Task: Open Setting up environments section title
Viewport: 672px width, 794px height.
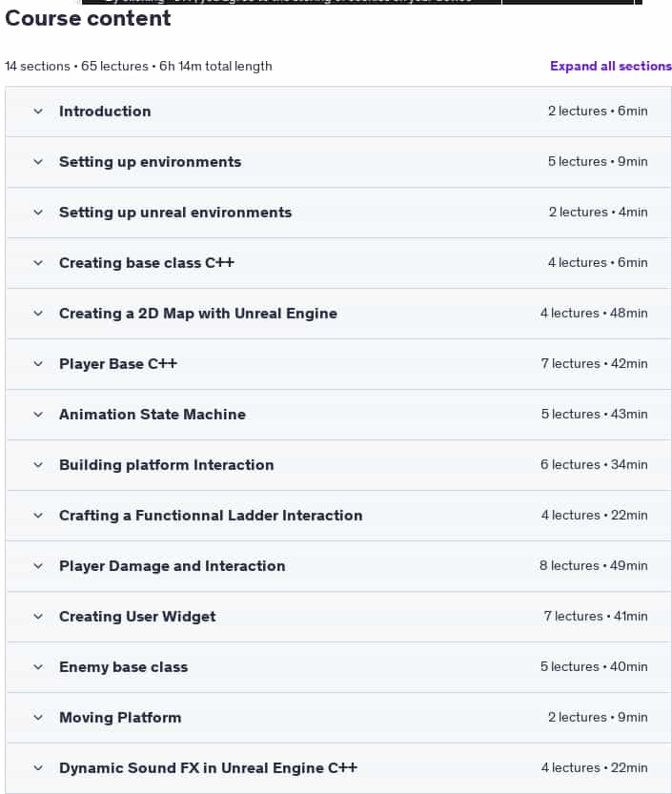Action: click(150, 161)
